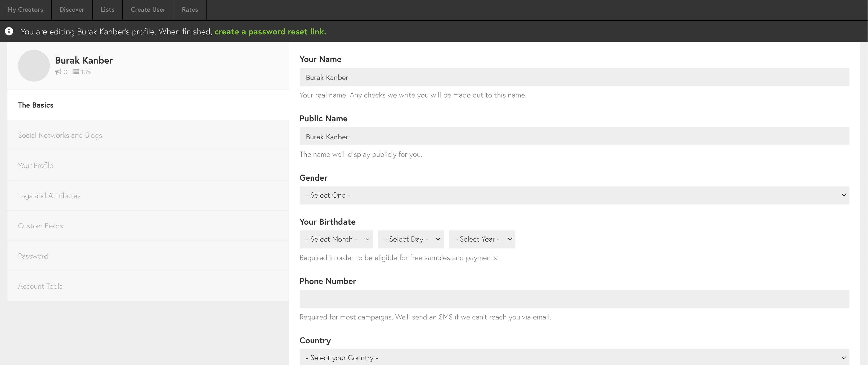
Task: Go to Custom Fields section
Action: pyautogui.click(x=148, y=226)
